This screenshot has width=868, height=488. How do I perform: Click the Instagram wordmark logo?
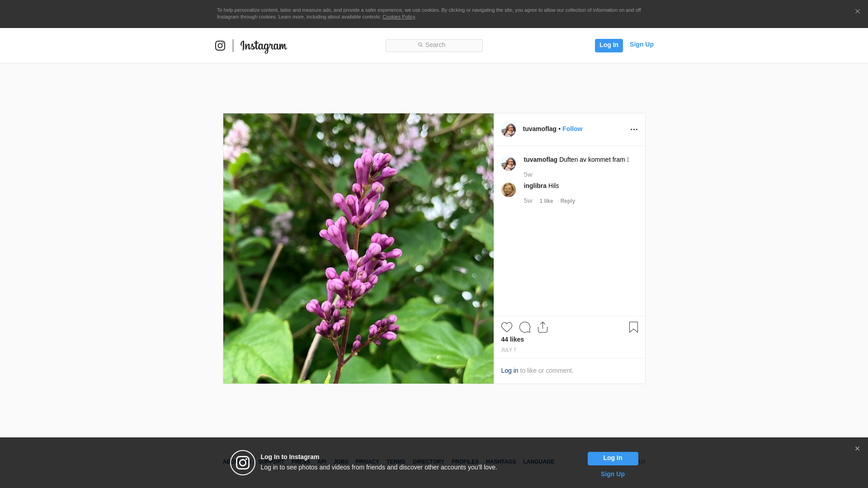pyautogui.click(x=264, y=46)
